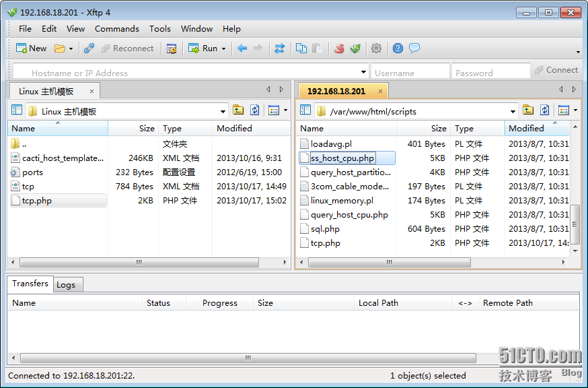Click the paste icon in toolbar
Image resolution: width=588 pixels, height=388 pixels.
[x=318, y=48]
